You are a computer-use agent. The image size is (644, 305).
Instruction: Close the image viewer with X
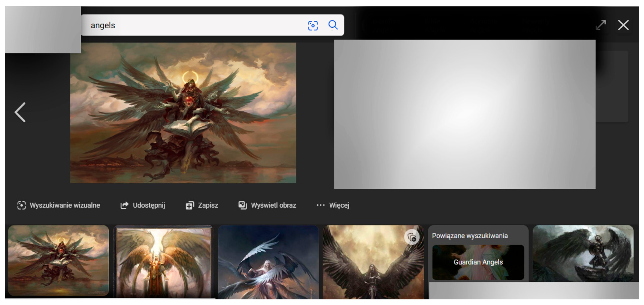[623, 25]
